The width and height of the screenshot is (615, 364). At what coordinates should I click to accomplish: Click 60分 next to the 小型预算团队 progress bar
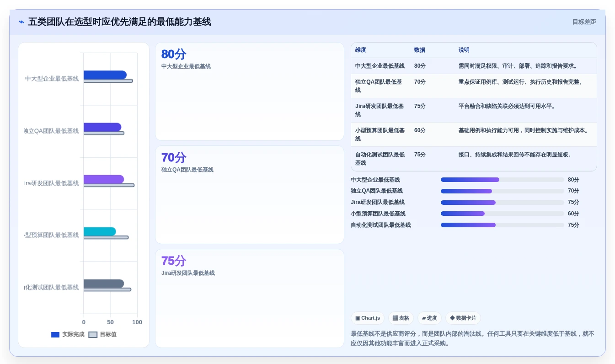(573, 214)
